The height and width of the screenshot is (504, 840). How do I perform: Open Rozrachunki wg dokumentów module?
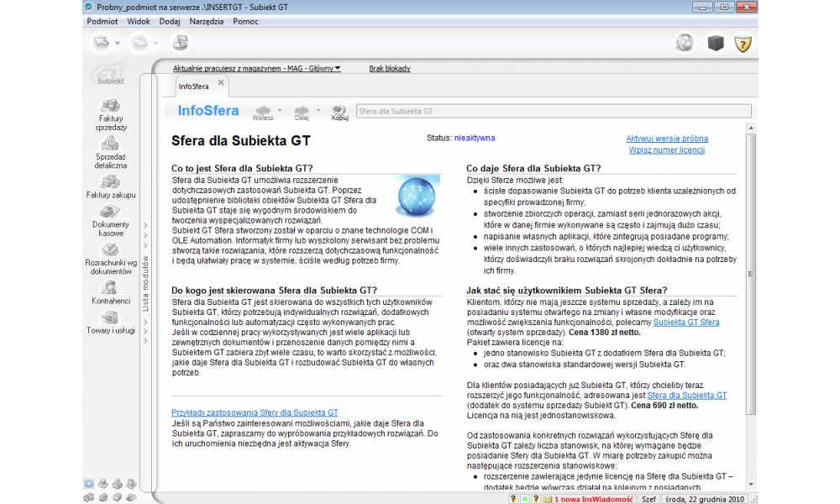111,259
